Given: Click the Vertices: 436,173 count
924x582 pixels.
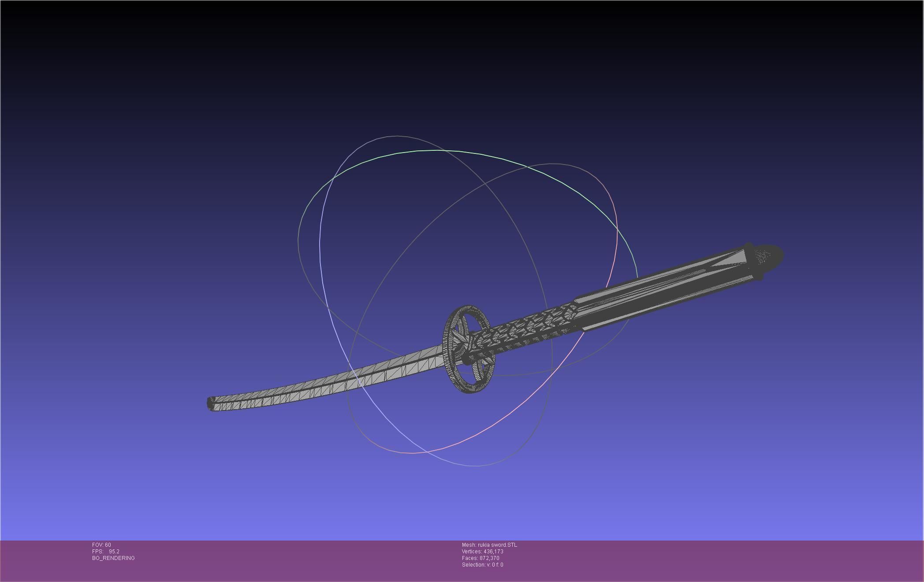Looking at the screenshot, I should click(483, 552).
